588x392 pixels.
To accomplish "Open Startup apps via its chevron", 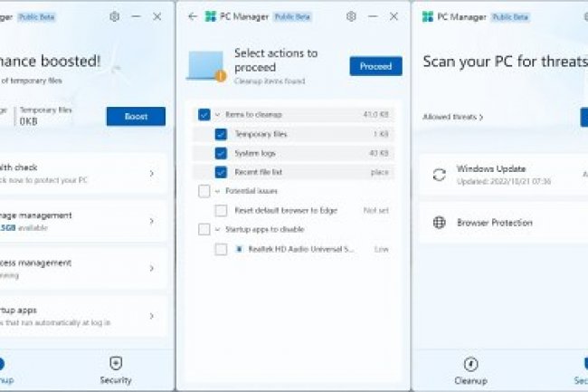I will [152, 316].
